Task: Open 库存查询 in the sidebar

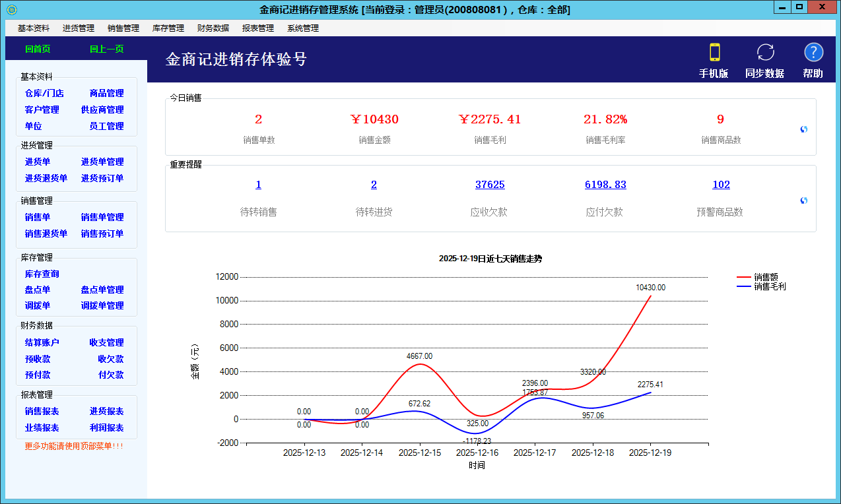Action: (42, 274)
